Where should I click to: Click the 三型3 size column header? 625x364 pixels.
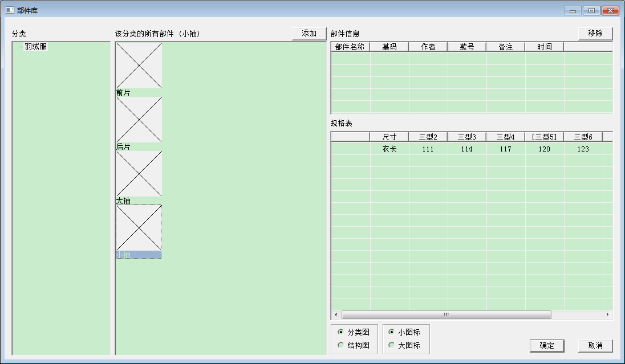pos(466,136)
